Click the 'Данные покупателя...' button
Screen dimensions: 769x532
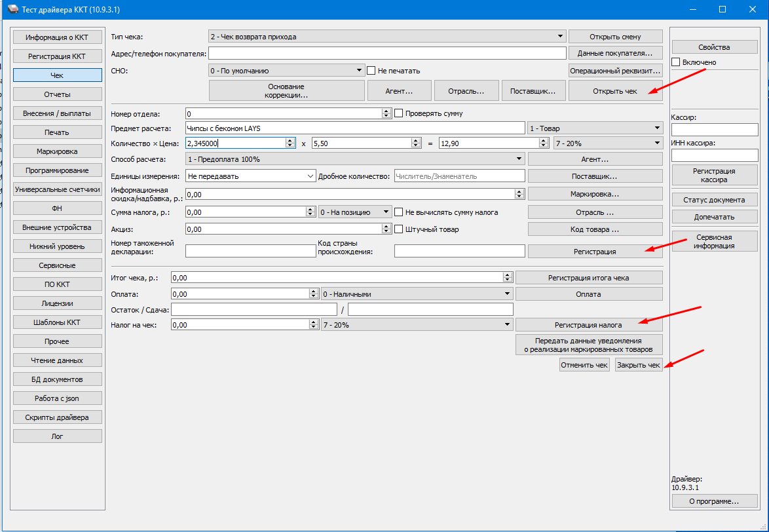(x=616, y=53)
